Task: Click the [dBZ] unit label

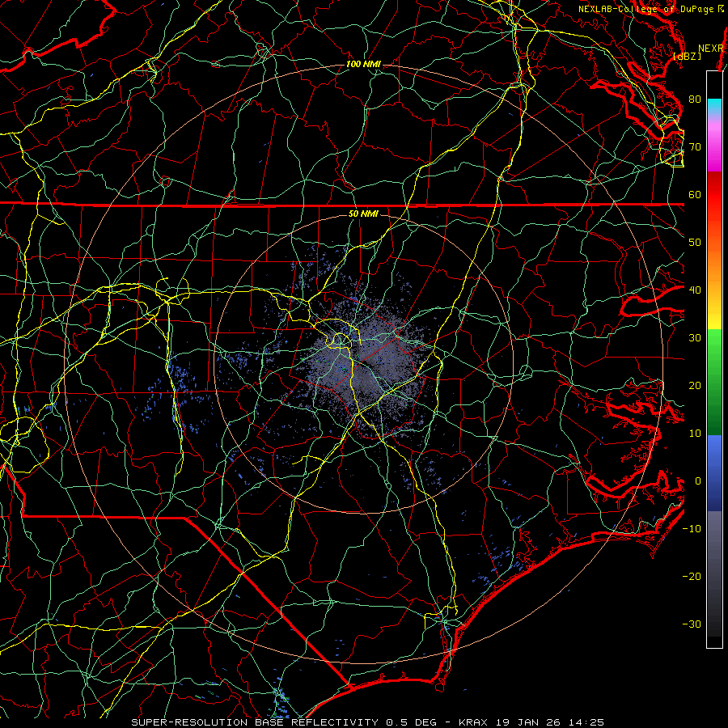Action: click(687, 56)
